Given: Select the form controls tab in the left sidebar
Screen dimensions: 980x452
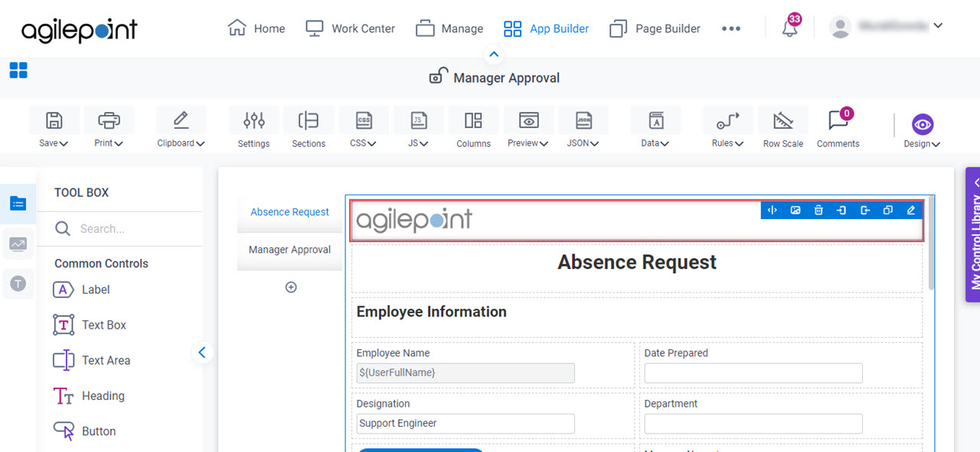Looking at the screenshot, I should coord(18,203).
